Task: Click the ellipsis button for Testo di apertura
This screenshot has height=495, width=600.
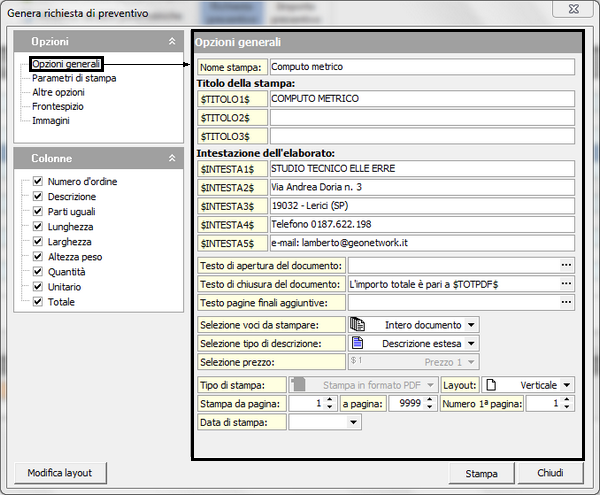Action: click(x=567, y=265)
